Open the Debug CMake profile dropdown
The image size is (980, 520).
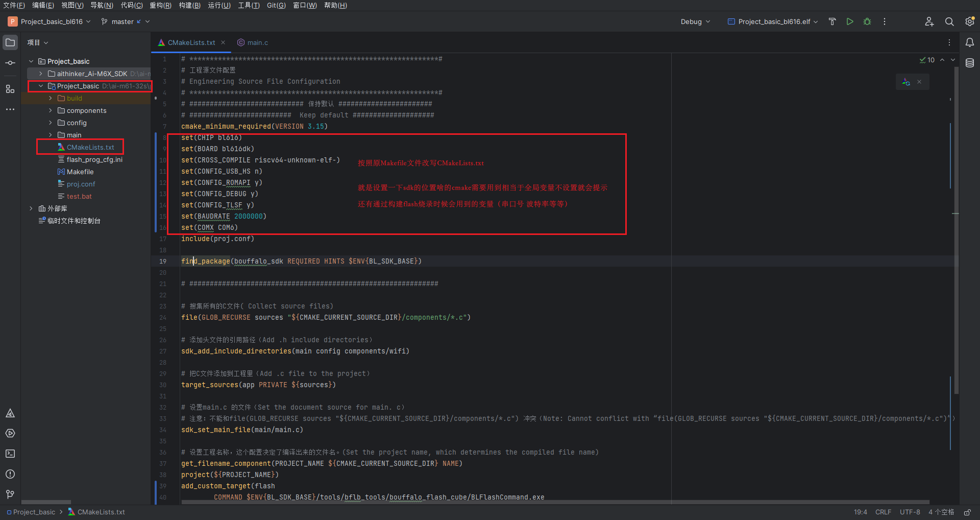pyautogui.click(x=695, y=21)
